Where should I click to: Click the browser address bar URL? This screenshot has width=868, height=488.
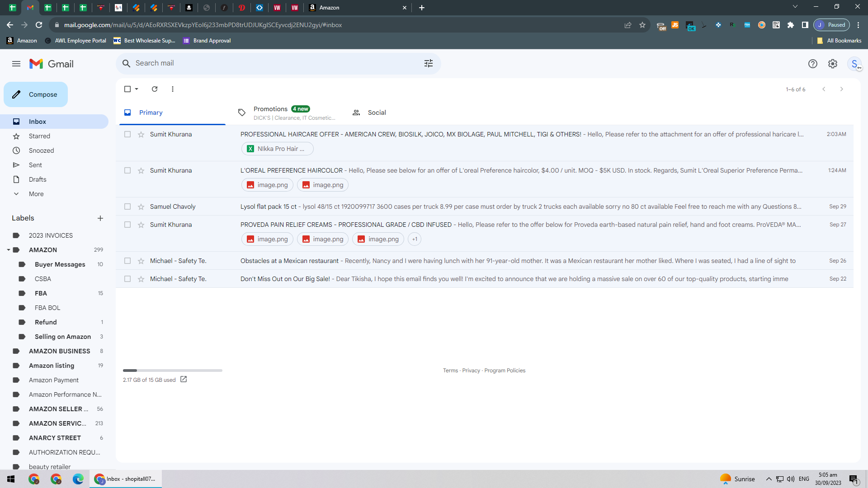click(x=203, y=25)
